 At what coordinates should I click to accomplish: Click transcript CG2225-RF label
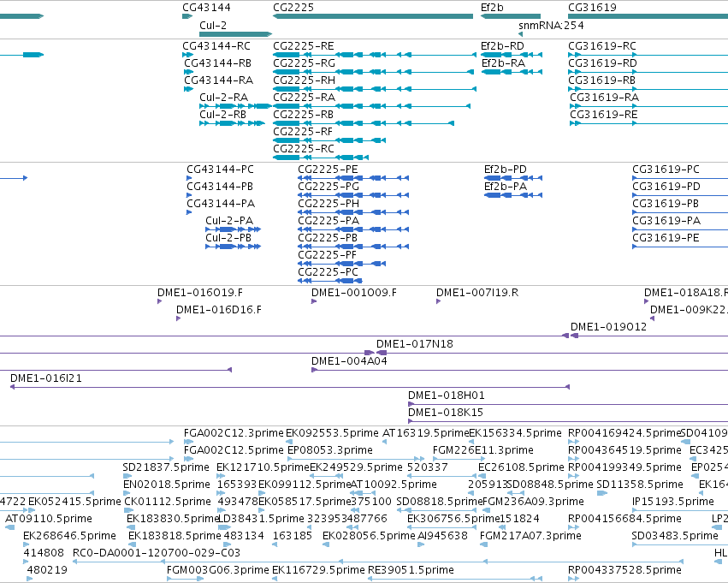pyautogui.click(x=303, y=132)
